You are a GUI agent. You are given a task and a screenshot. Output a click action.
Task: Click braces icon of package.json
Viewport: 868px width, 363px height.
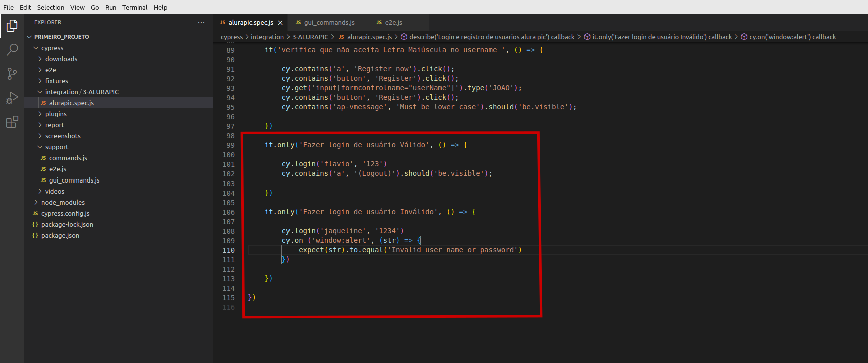pos(35,236)
